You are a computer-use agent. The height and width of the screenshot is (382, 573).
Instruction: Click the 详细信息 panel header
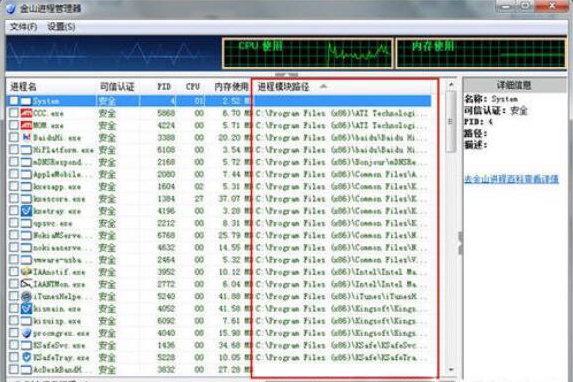[x=515, y=85]
